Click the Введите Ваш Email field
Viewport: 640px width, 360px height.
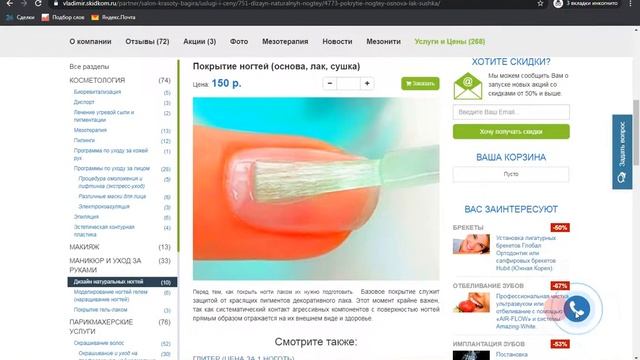[x=511, y=112]
